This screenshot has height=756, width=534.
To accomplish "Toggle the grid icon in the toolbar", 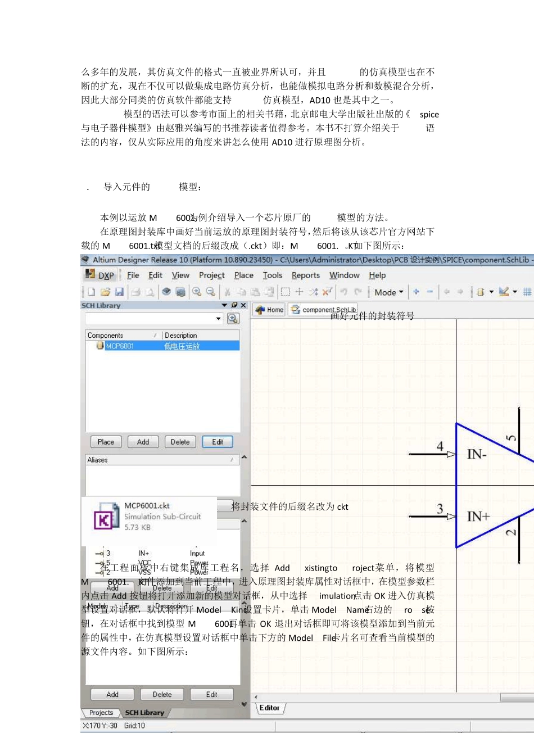I will [x=527, y=292].
